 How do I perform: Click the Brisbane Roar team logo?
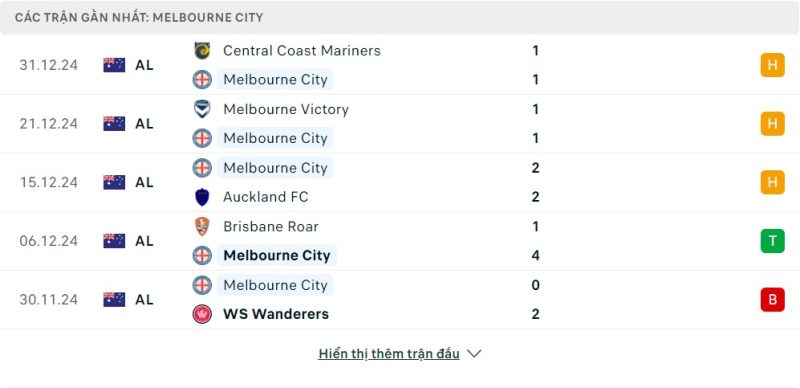(x=202, y=226)
